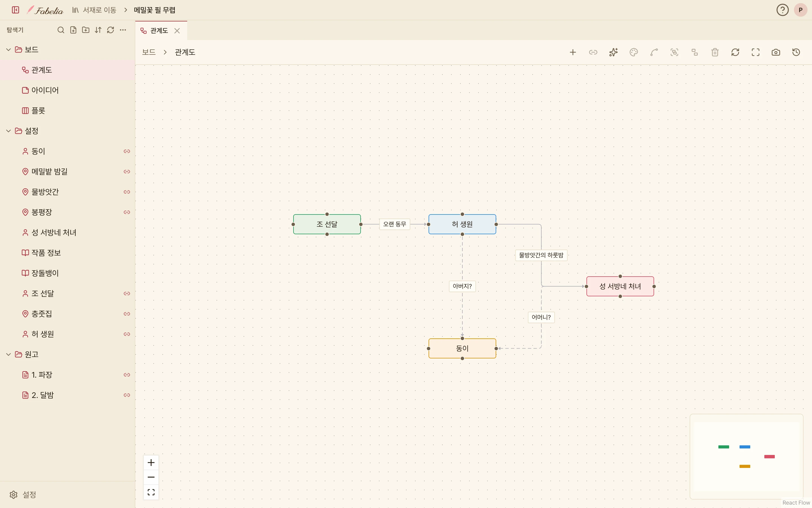Collapse the sidebar panel icon
This screenshot has height=508, width=812.
[16, 10]
